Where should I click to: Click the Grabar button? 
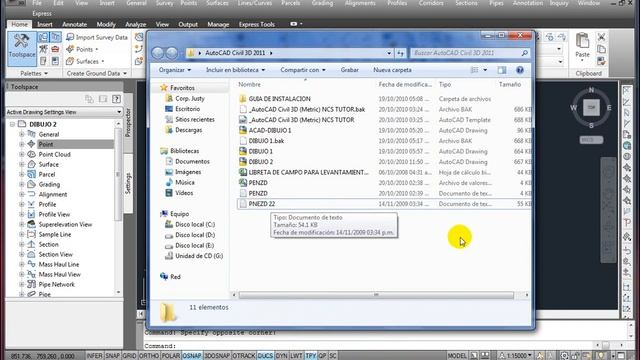[x=349, y=70]
